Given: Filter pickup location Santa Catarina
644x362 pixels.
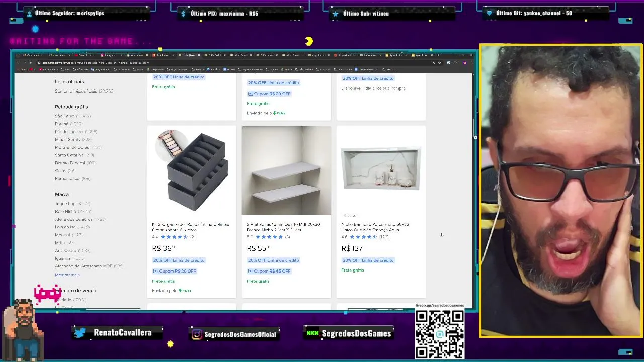Looking at the screenshot, I should click(75, 155).
